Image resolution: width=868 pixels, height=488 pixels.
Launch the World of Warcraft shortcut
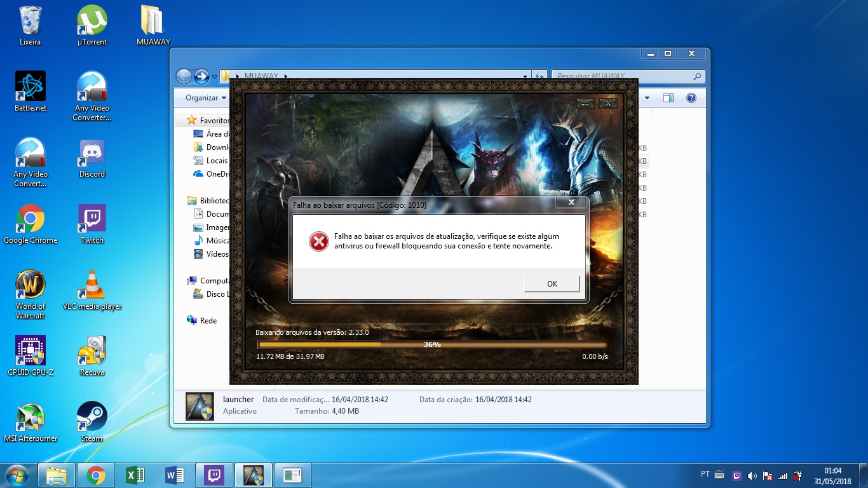(30, 294)
